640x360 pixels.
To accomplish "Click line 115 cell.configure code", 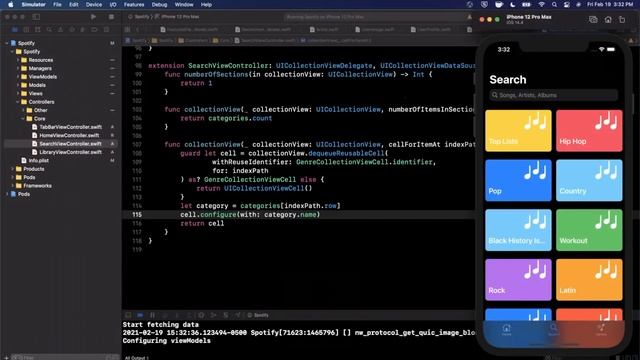I will pos(250,215).
